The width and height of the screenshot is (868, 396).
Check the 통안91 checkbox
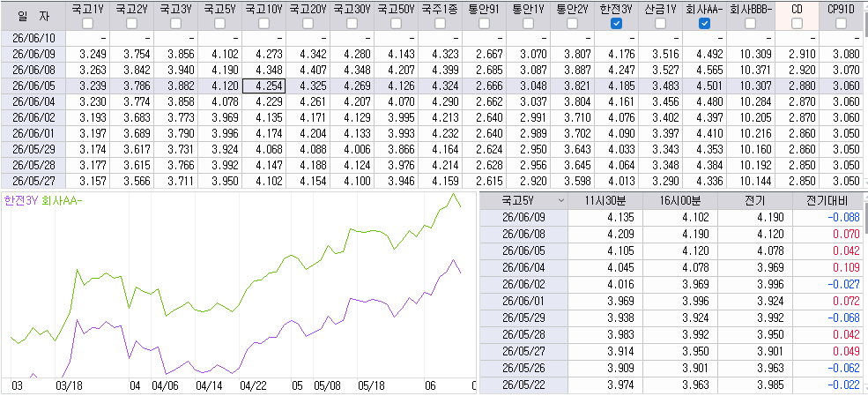pos(485,23)
